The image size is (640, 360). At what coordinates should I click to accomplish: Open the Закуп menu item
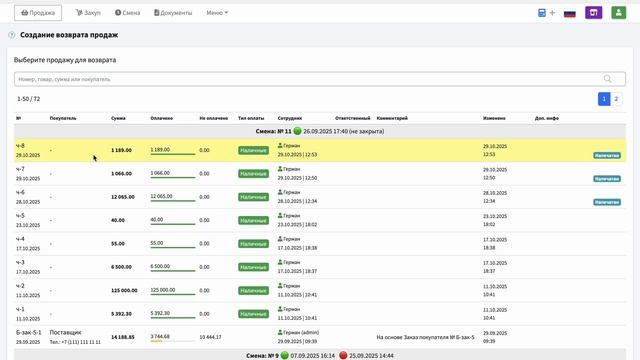88,13
